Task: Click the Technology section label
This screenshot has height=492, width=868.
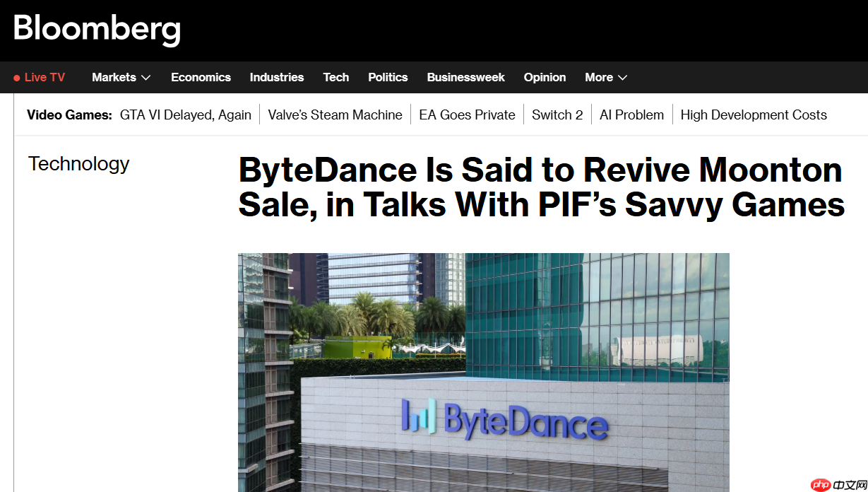Action: coord(78,164)
